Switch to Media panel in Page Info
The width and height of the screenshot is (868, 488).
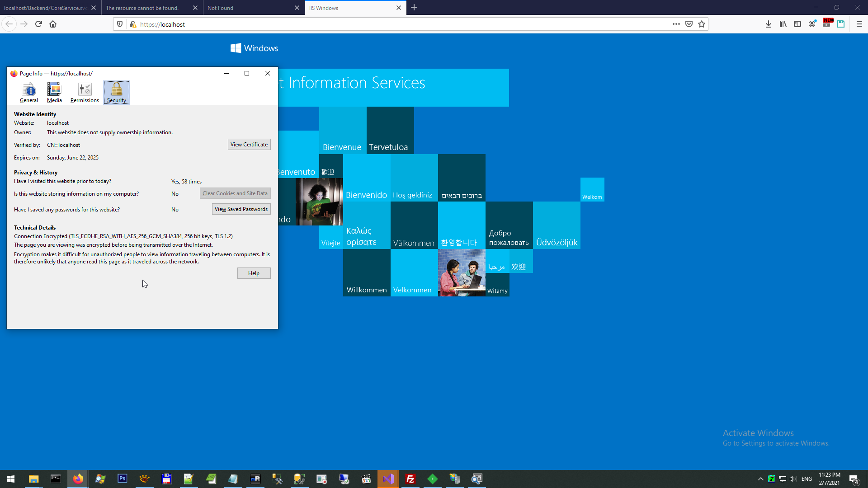(x=54, y=93)
